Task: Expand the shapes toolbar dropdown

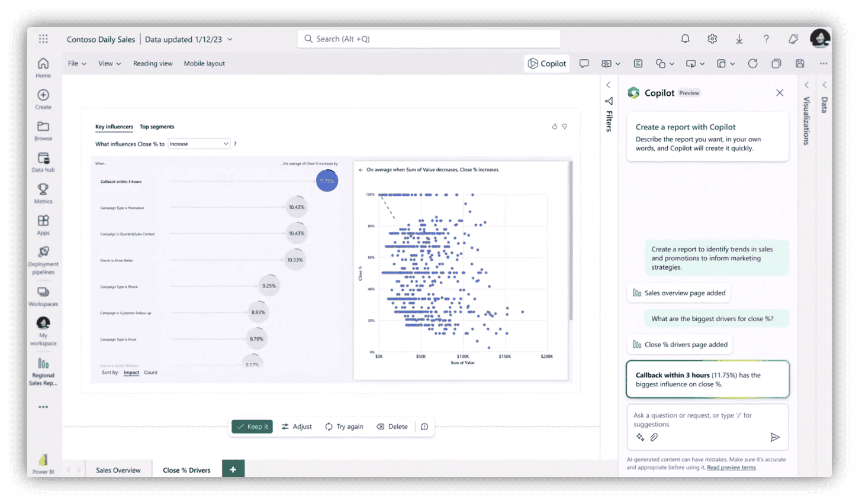Action: (x=671, y=64)
